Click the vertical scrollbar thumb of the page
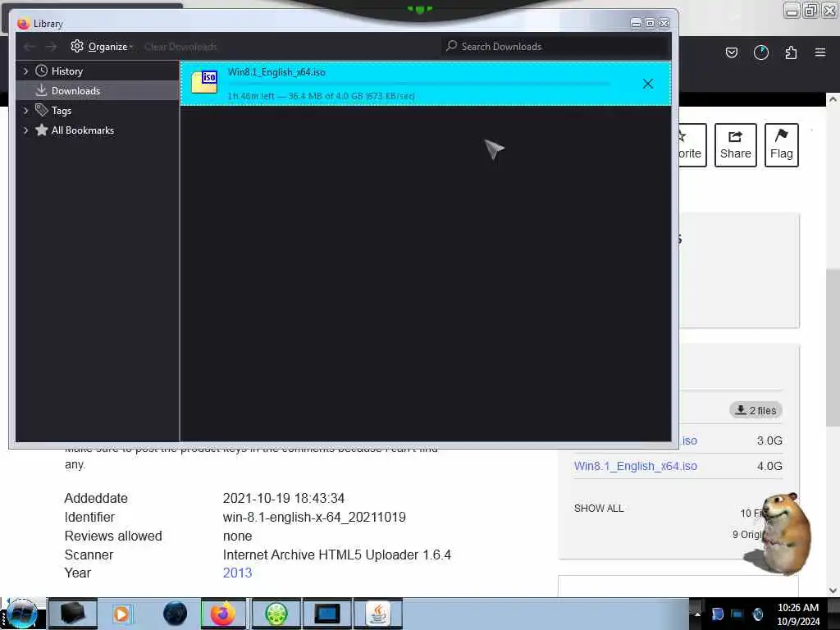Screen dimensions: 840x630 pyautogui.click(x=833, y=348)
